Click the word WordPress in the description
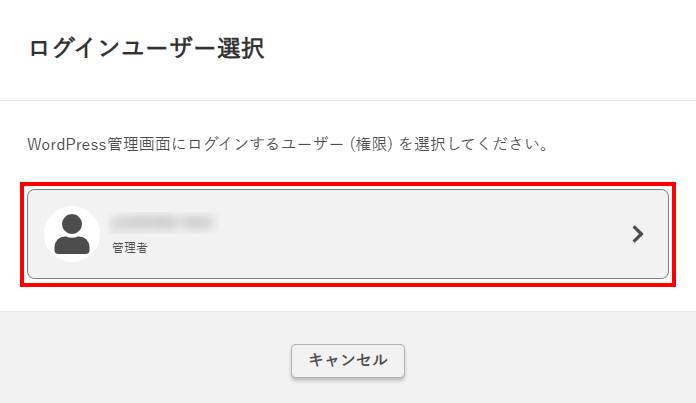 67,144
